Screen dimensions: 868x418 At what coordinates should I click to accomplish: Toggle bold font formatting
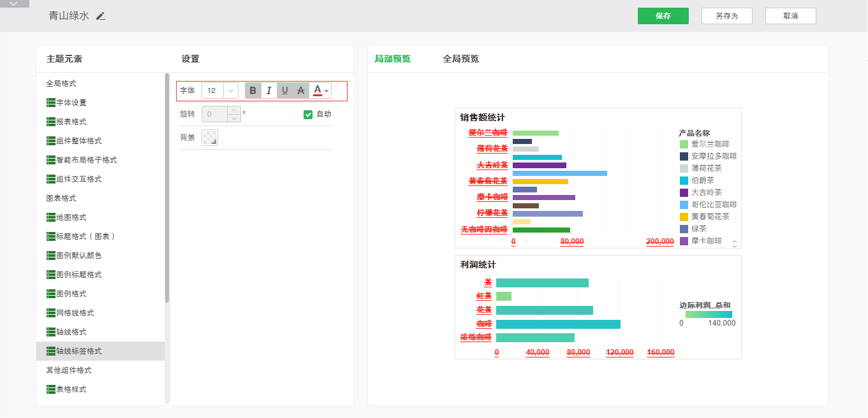point(253,90)
